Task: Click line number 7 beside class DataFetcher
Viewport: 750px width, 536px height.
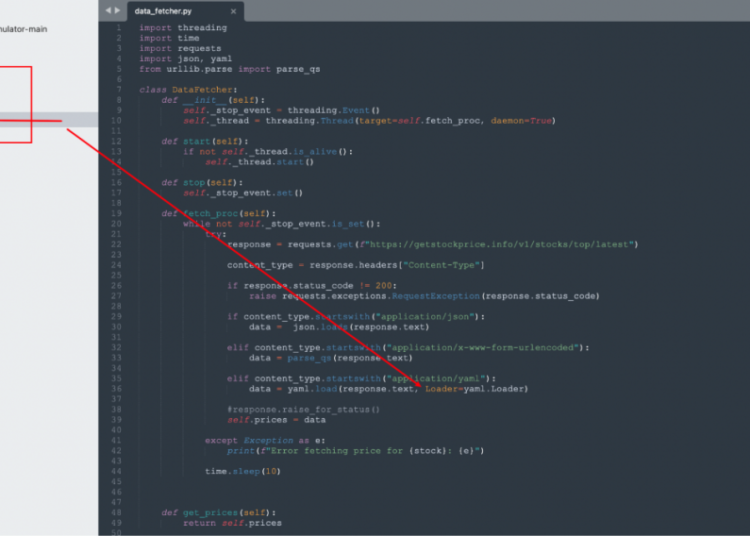Action: 118,89
